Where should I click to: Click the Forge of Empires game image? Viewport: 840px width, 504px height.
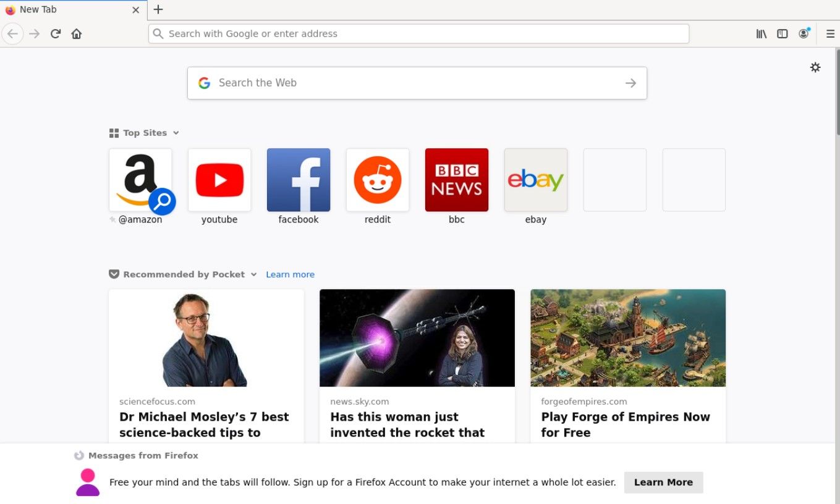tap(628, 338)
